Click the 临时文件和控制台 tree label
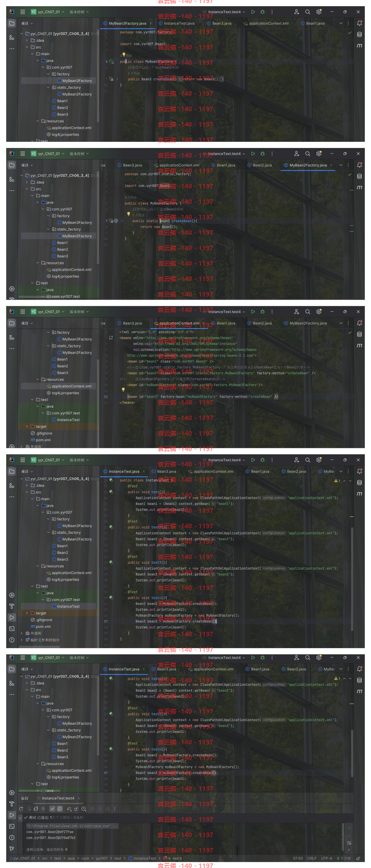 coord(45,640)
